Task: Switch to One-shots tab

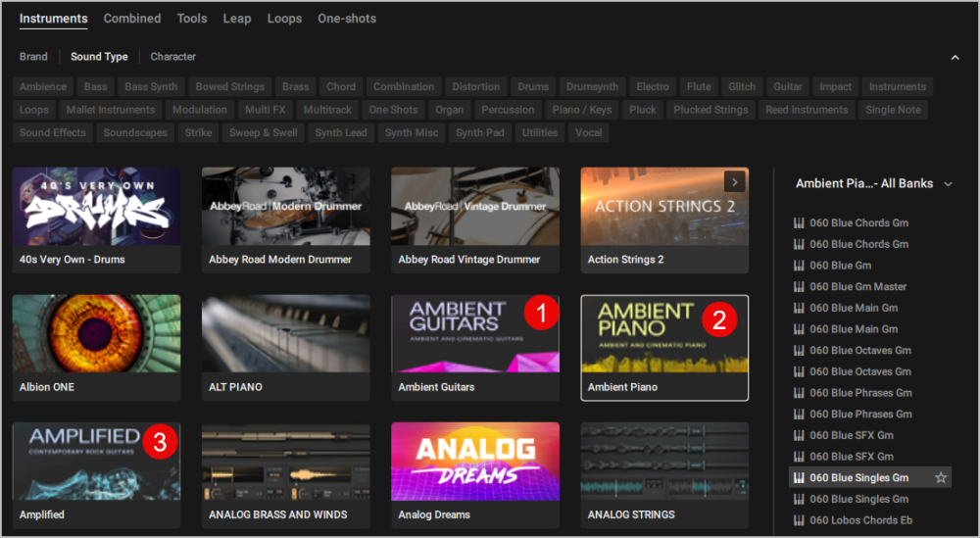Action: point(347,19)
